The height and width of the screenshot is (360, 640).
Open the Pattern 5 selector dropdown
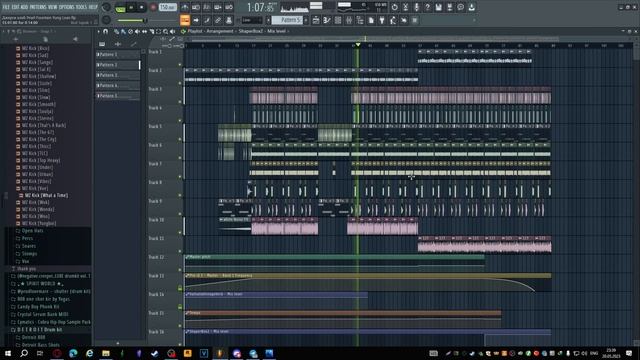287,20
